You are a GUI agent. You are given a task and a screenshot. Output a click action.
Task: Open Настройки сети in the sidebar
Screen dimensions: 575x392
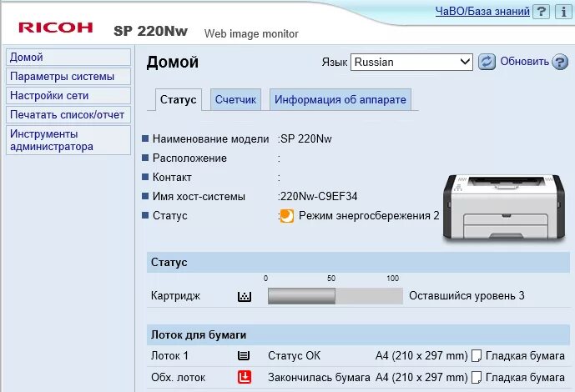pyautogui.click(x=68, y=96)
